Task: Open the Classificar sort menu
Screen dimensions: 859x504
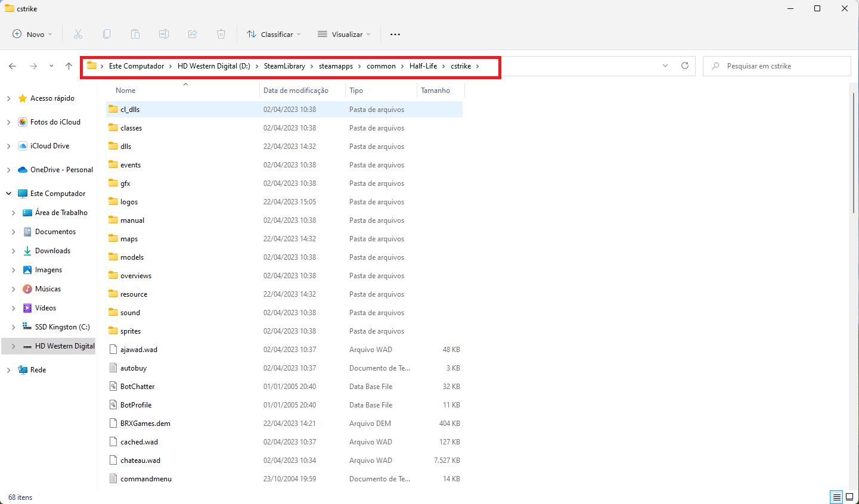Action: pos(274,35)
